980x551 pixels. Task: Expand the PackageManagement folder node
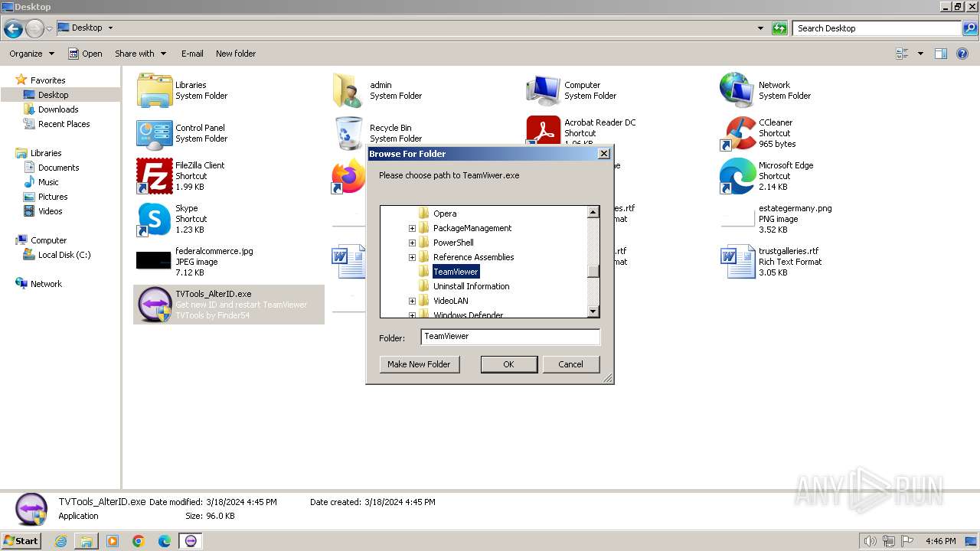click(412, 228)
